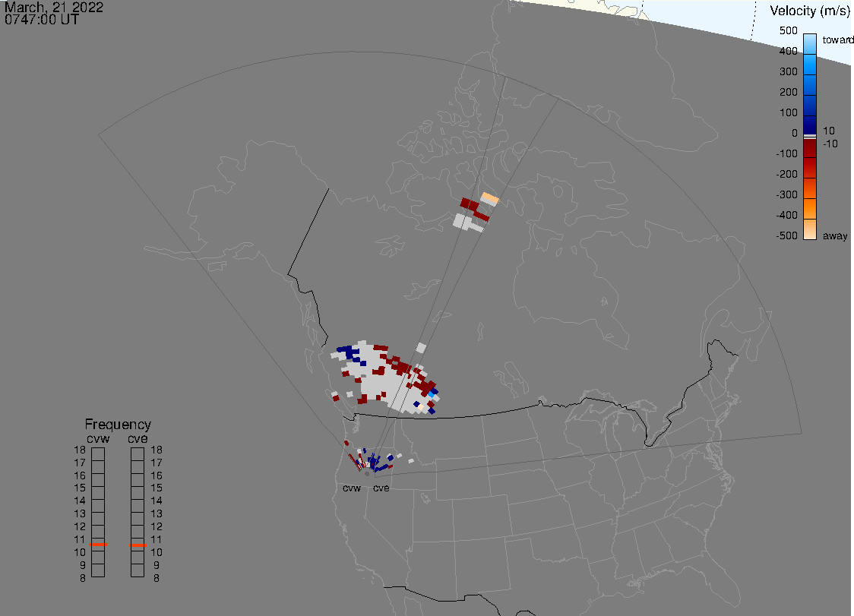Pick the peach colorbar segment between -400 and -500
This screenshot has height=616, width=854.
pos(810,229)
